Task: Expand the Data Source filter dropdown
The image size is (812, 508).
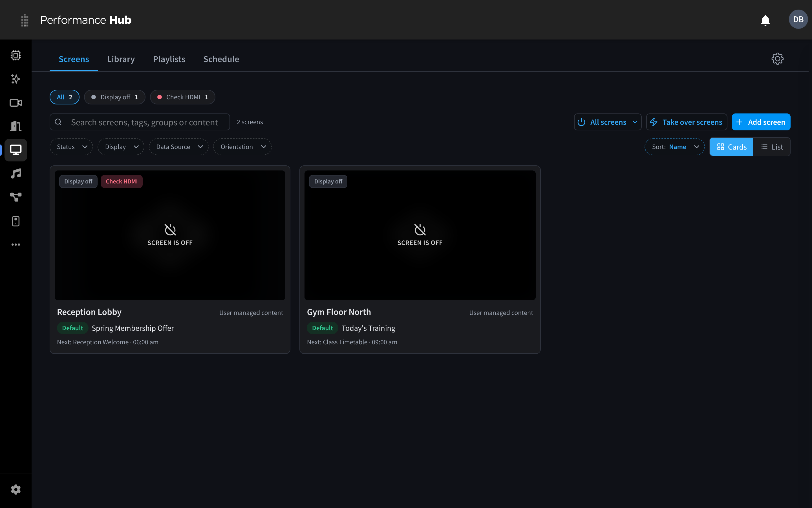Action: point(179,147)
